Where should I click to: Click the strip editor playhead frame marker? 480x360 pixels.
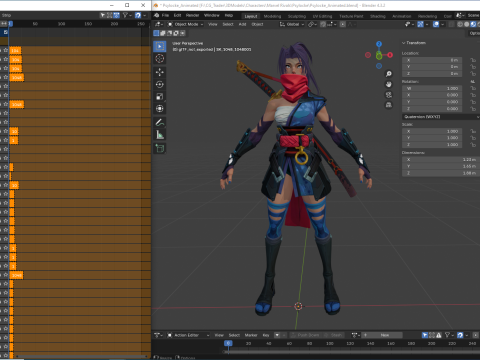[x=11, y=24]
